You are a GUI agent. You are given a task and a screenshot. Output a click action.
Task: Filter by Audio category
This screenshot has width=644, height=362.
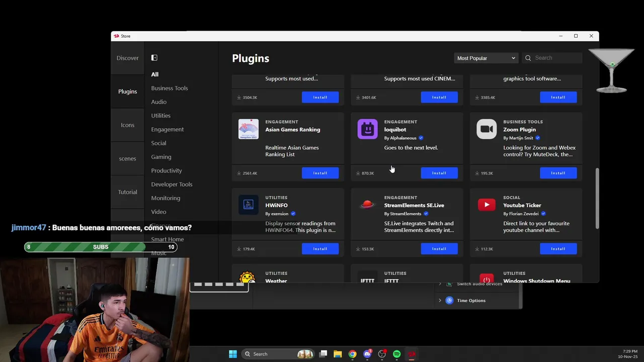[159, 102]
